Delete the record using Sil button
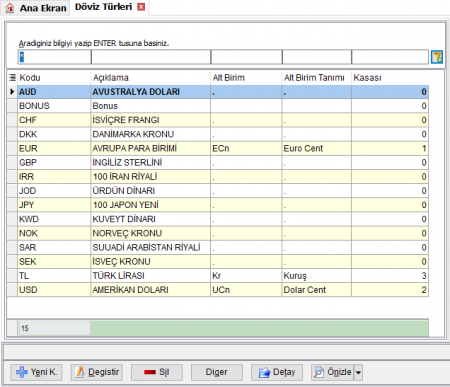This screenshot has height=387, width=450. [157, 372]
